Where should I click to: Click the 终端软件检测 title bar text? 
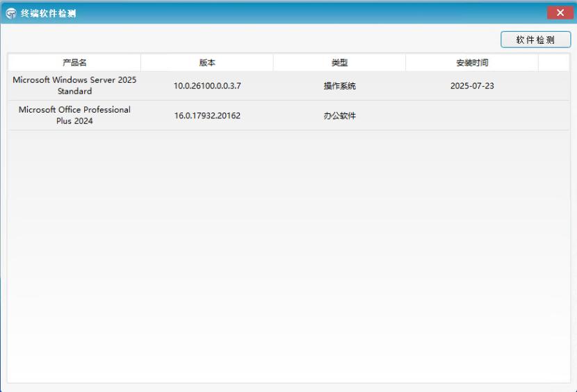(48, 13)
